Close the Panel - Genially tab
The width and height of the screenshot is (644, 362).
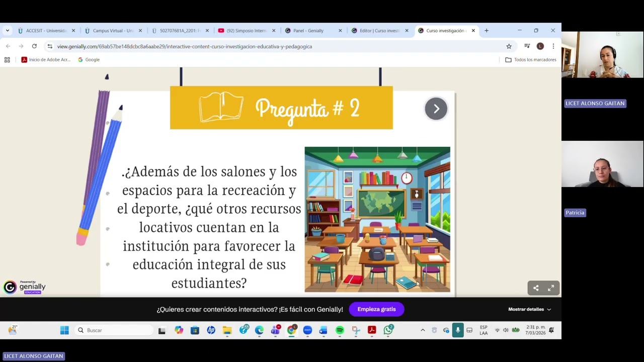[x=340, y=31]
